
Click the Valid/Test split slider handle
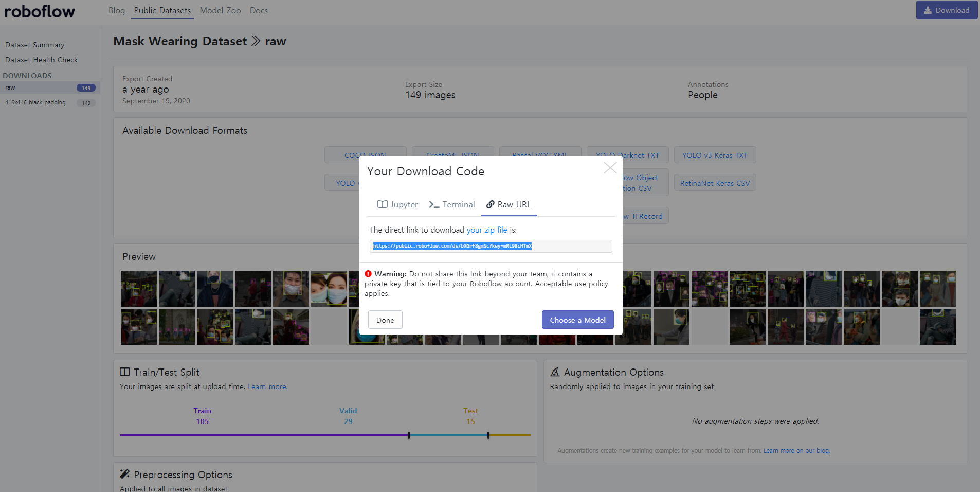coord(488,435)
